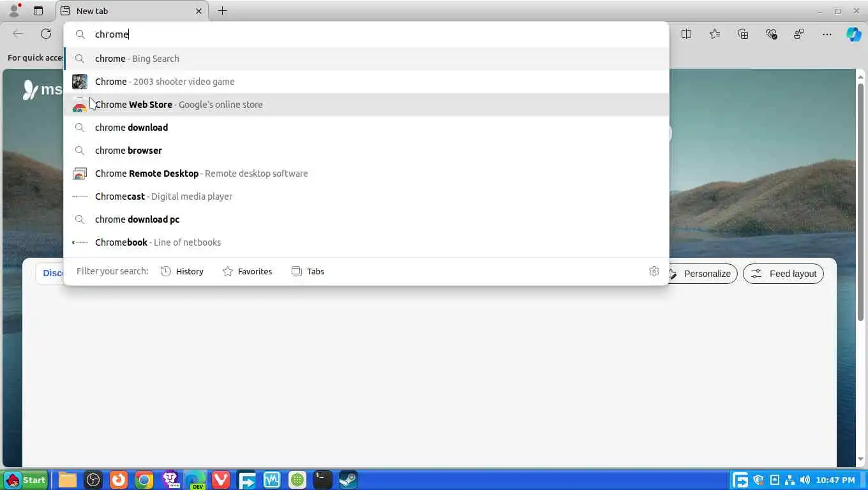Open the Collections icon in toolbar
The height and width of the screenshot is (490, 868).
point(743,34)
